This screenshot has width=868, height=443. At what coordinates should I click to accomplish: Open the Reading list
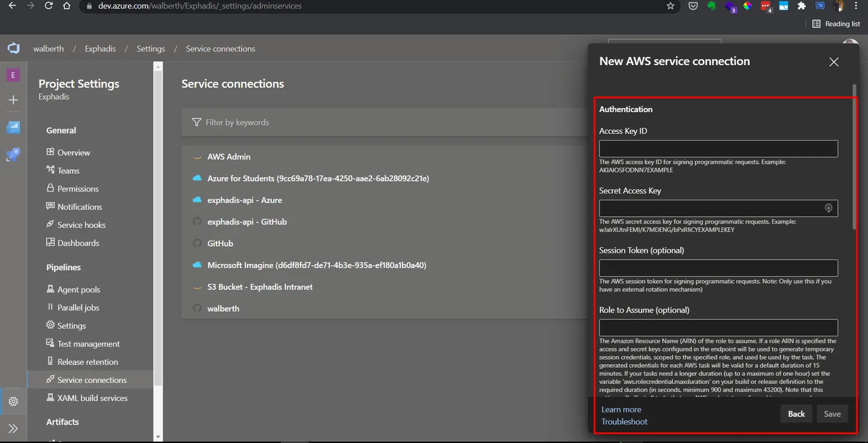coord(836,24)
